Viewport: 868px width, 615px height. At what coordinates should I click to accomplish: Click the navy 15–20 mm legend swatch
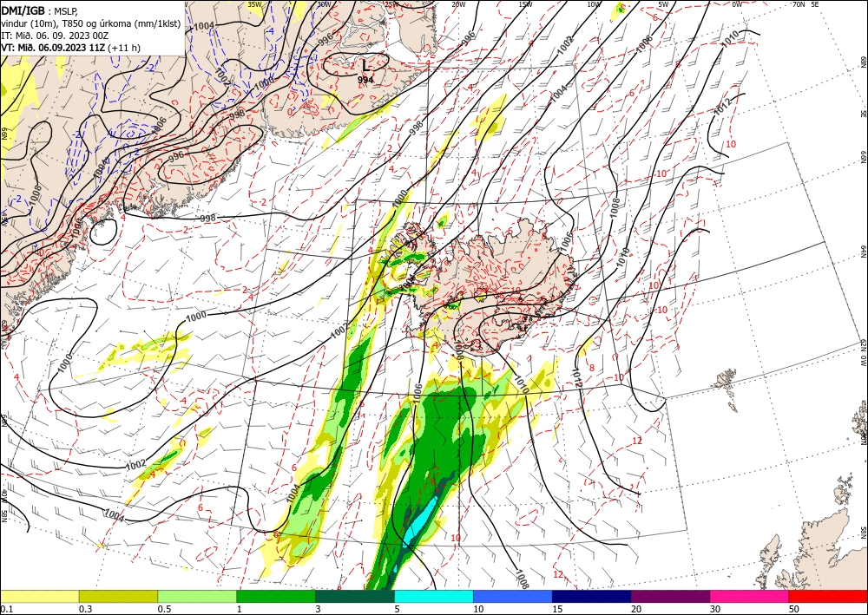point(592,596)
